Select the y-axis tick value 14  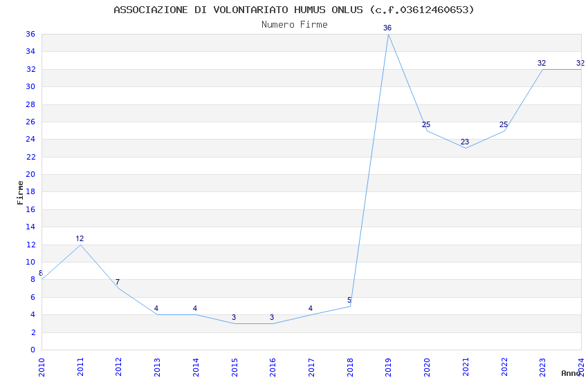click(x=30, y=227)
